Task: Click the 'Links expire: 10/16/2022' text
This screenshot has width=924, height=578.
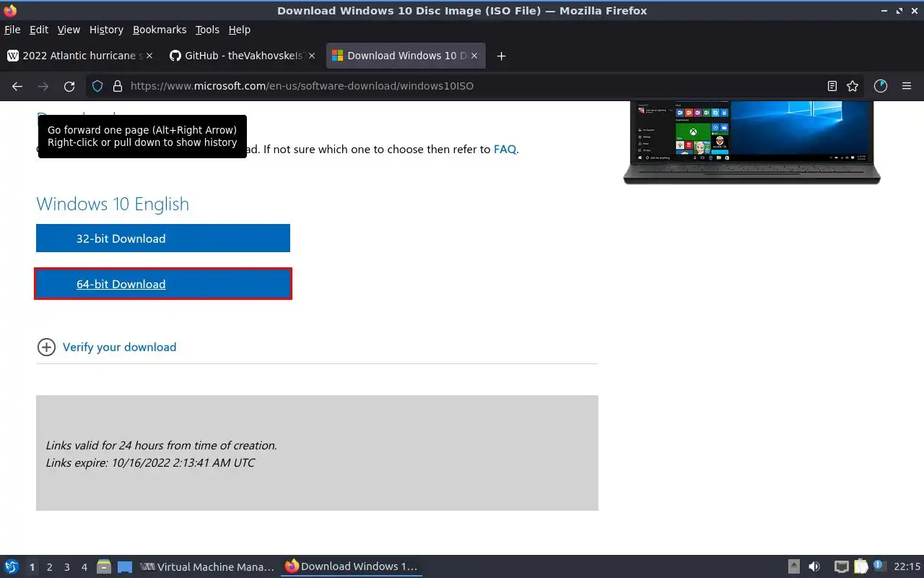Action: pyautogui.click(x=150, y=463)
